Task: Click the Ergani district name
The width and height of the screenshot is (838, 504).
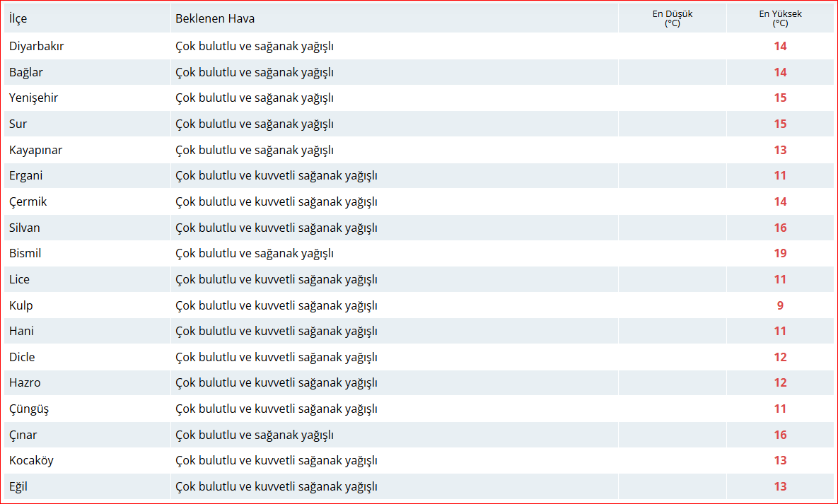Action: click(25, 175)
